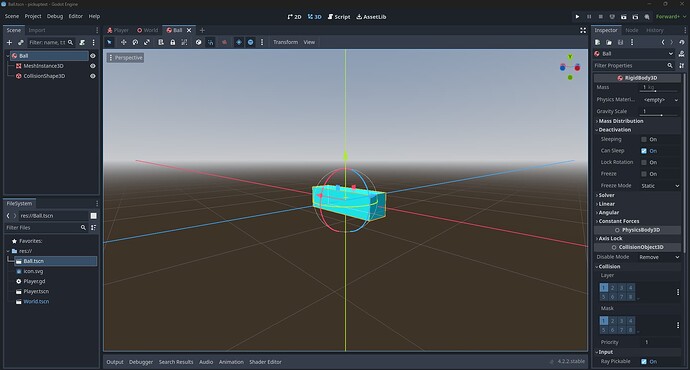Hide the MeshInstance3D node visibility eye
The width and height of the screenshot is (690, 370).
(92, 66)
